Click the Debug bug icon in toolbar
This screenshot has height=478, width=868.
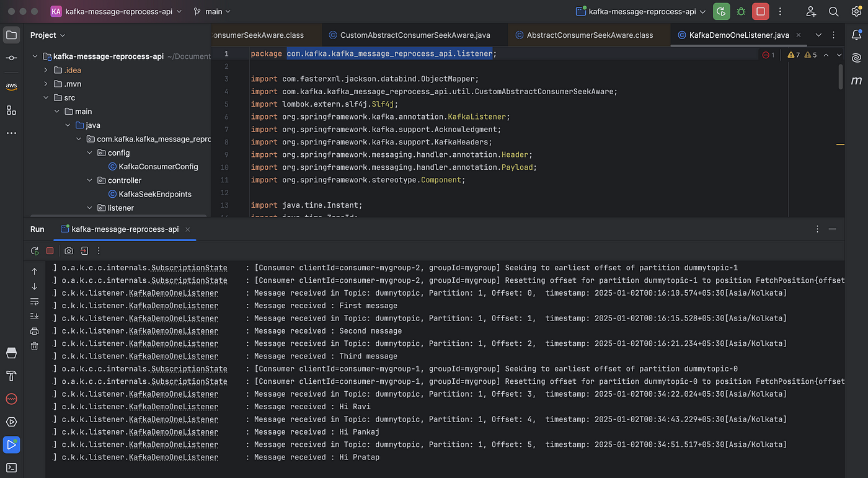pos(741,11)
